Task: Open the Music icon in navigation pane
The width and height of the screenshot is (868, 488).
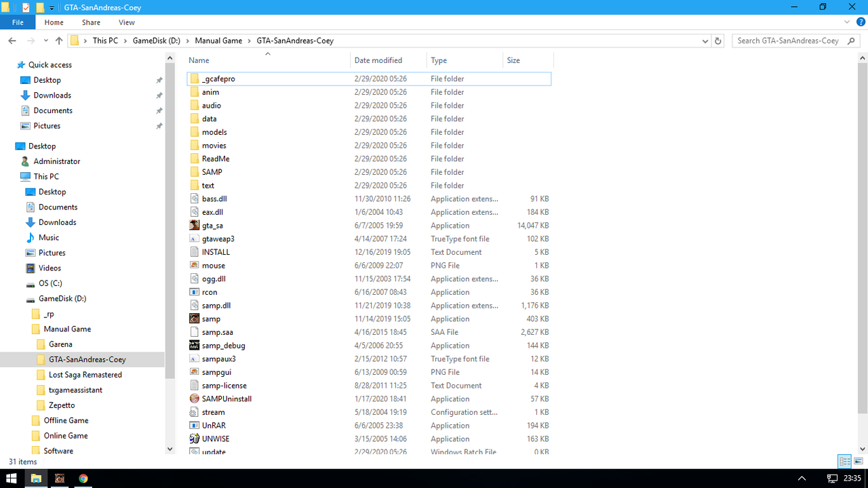Action: 31,238
